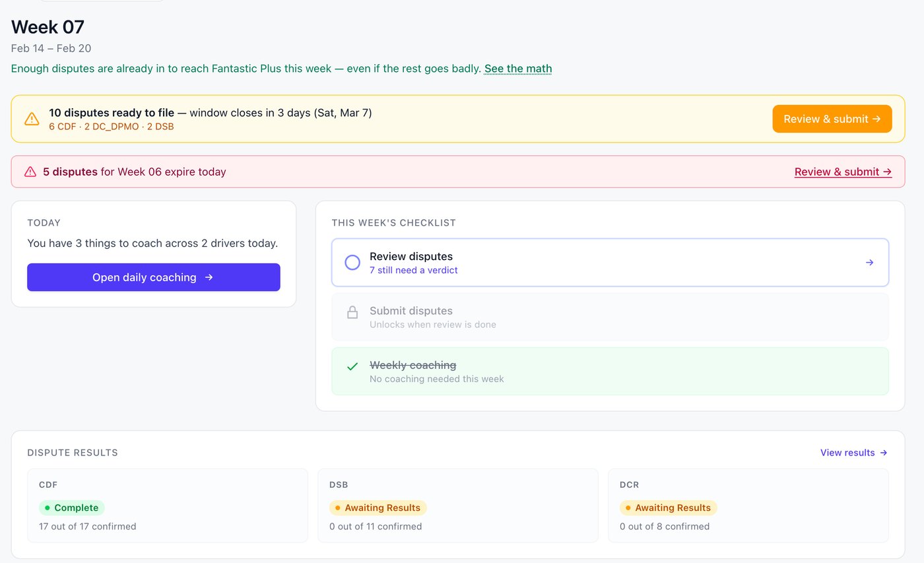Viewport: 924px width, 563px height.
Task: Click the Weekly coaching completed item
Action: point(610,371)
